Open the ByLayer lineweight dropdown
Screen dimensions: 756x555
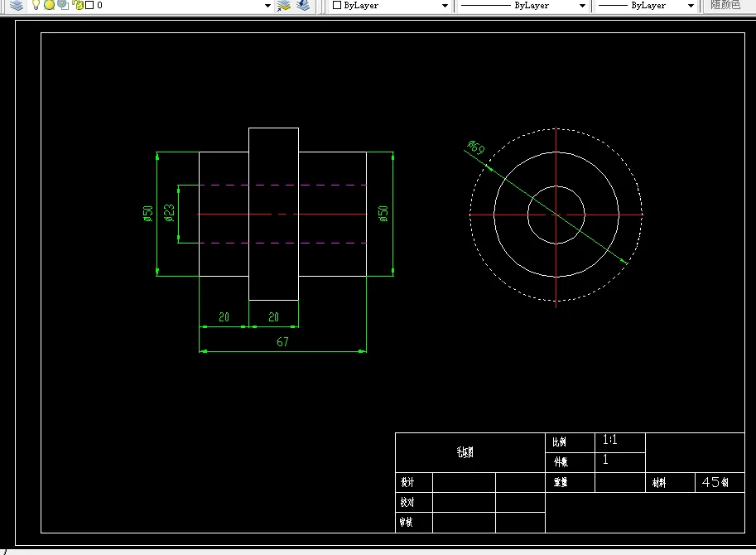[646, 6]
